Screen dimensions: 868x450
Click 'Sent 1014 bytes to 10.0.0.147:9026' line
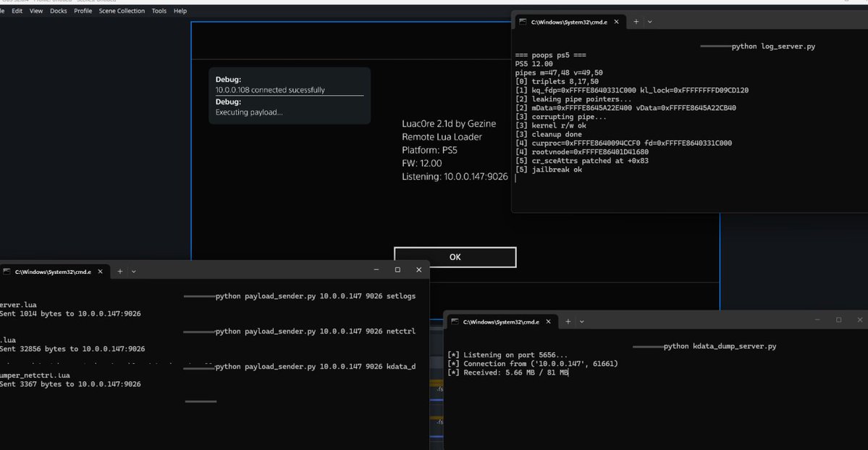point(70,314)
